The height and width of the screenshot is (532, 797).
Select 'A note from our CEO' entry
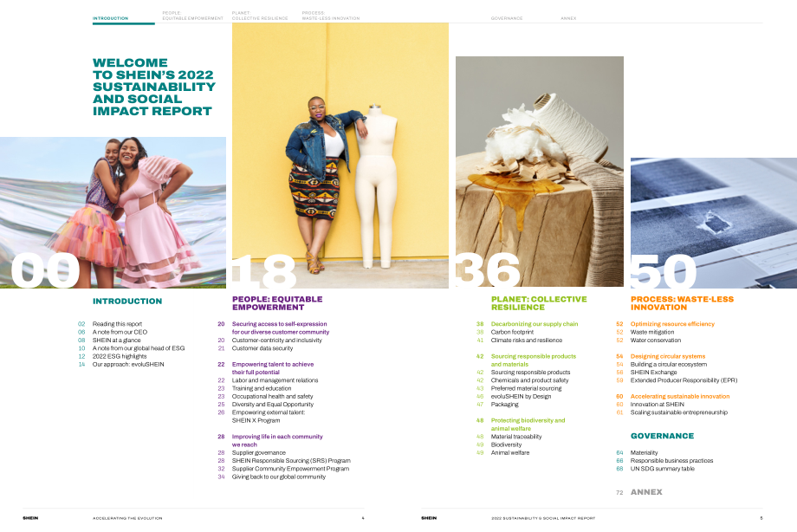point(120,332)
